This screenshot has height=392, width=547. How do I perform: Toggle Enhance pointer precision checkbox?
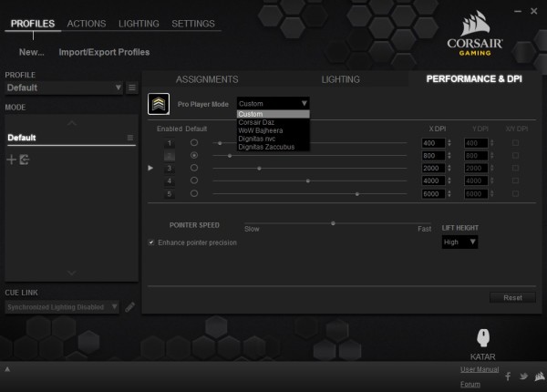(151, 242)
